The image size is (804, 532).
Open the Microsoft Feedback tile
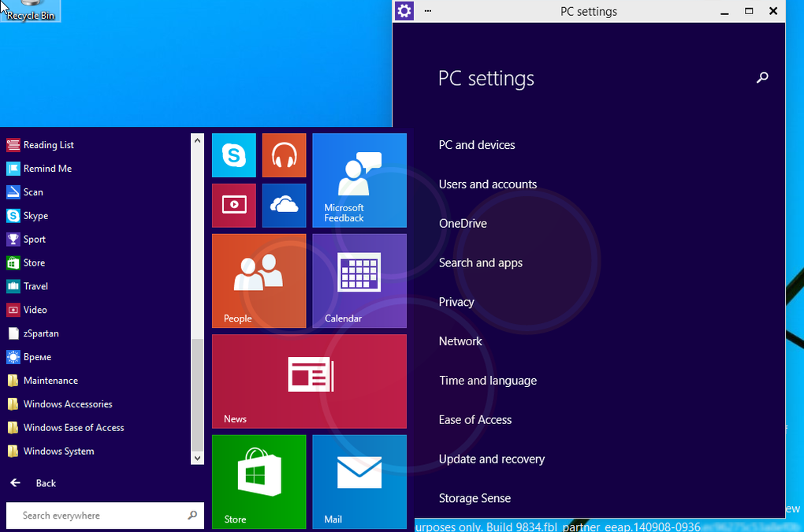pyautogui.click(x=359, y=180)
